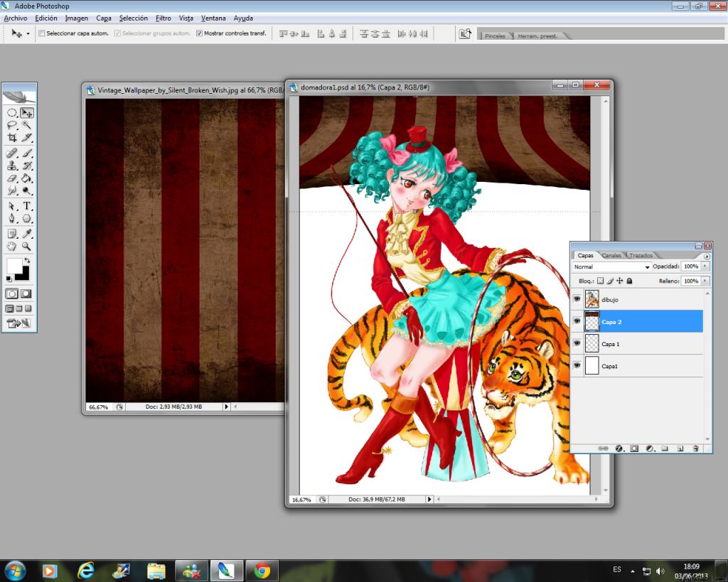This screenshot has width=728, height=582.
Task: Open the Move tool preset picker arrow
Action: tap(28, 34)
